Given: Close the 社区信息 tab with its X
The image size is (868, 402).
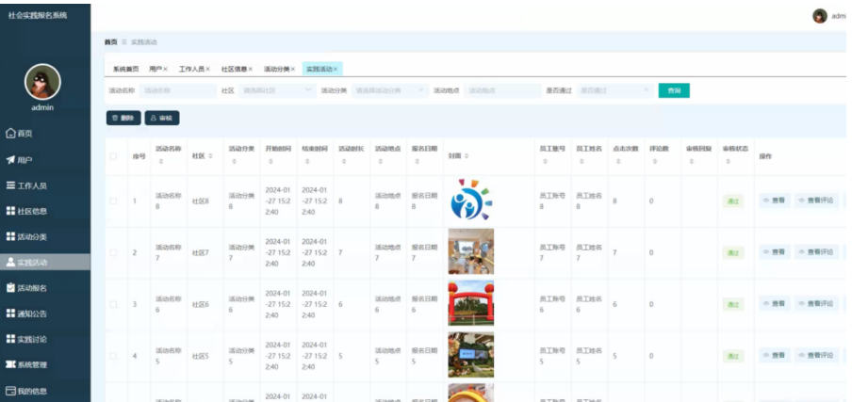Looking at the screenshot, I should [x=250, y=70].
